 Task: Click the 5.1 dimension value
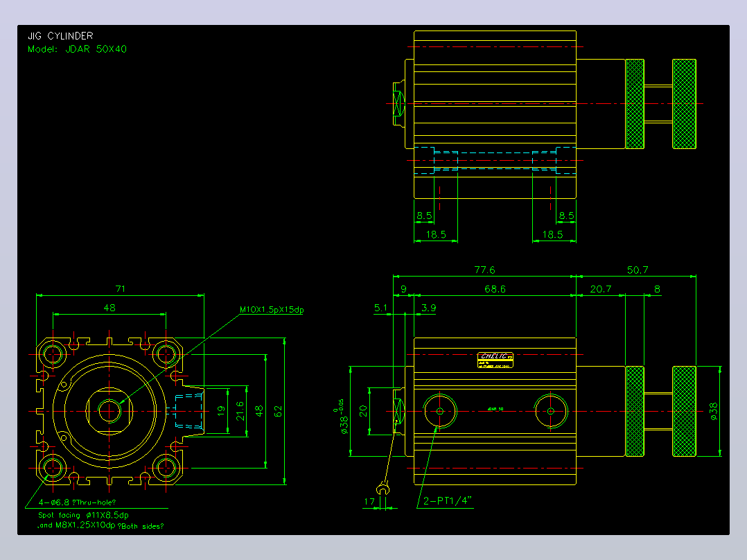tap(380, 308)
